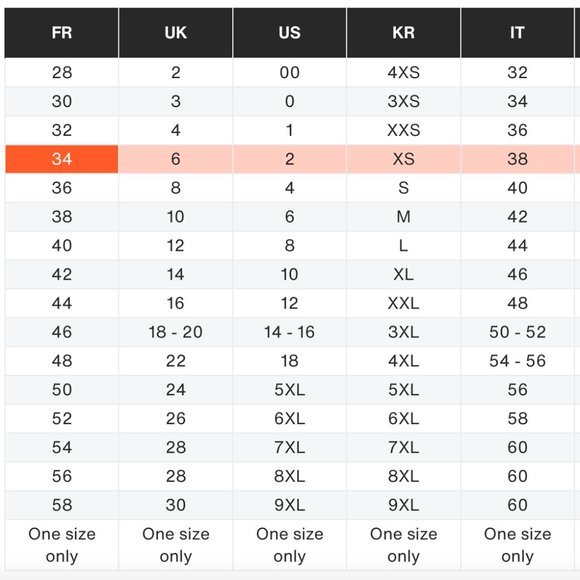Click the KR size M cell
Screen dimensions: 580x580
(404, 217)
